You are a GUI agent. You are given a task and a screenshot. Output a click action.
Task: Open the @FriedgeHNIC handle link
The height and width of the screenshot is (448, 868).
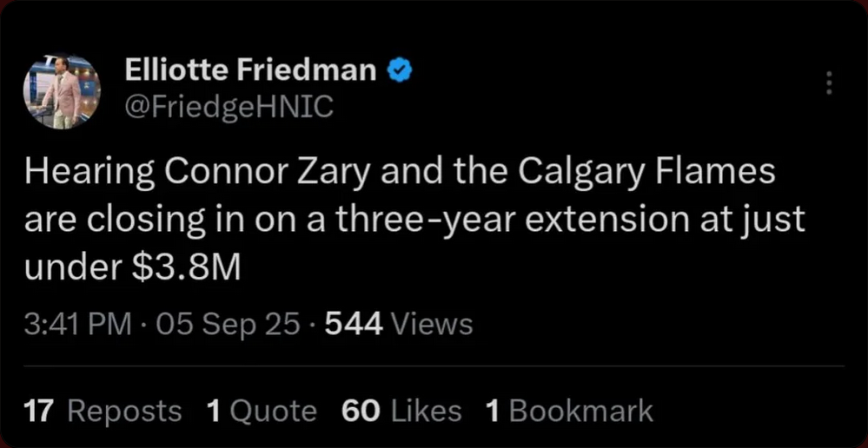click(x=229, y=108)
